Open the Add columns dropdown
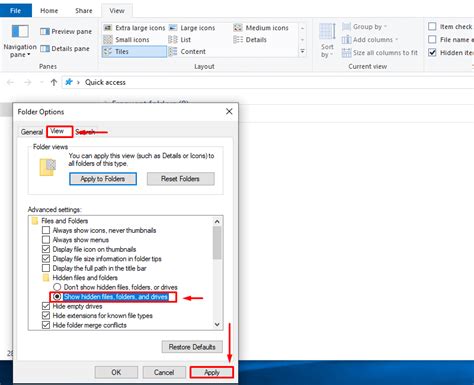 (x=370, y=40)
